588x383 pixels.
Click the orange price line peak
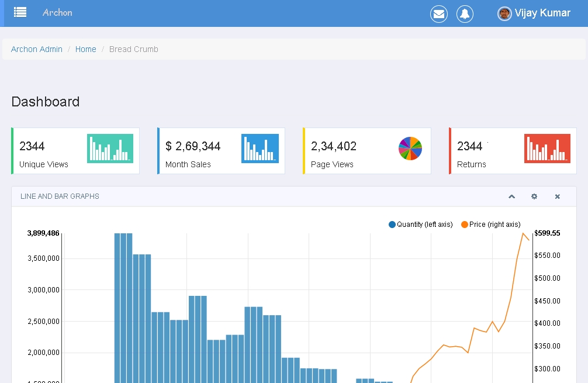pyautogui.click(x=523, y=233)
